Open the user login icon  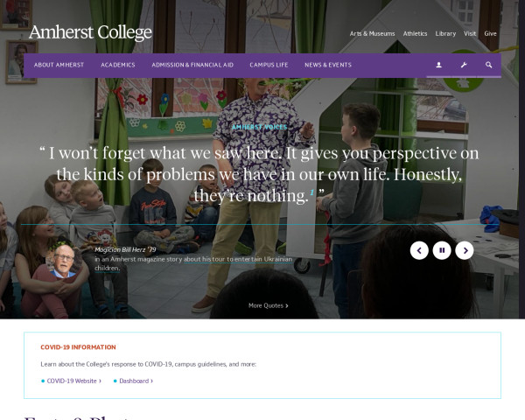tap(438, 65)
